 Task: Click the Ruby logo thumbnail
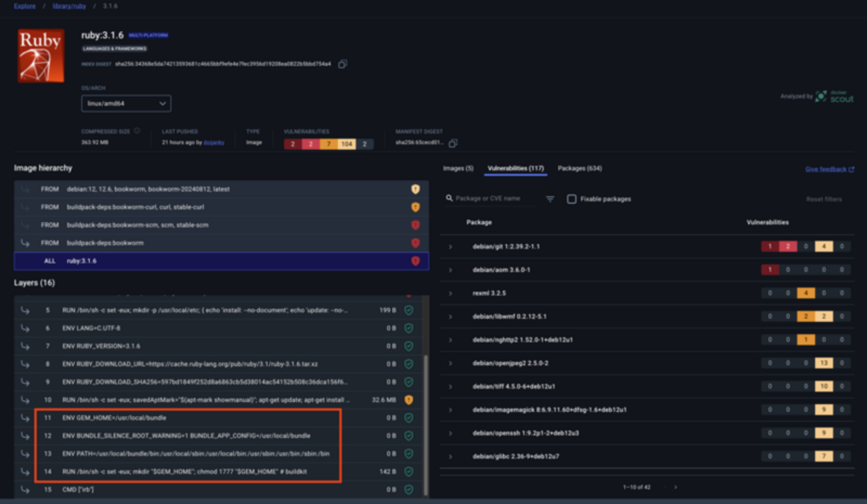tap(41, 55)
